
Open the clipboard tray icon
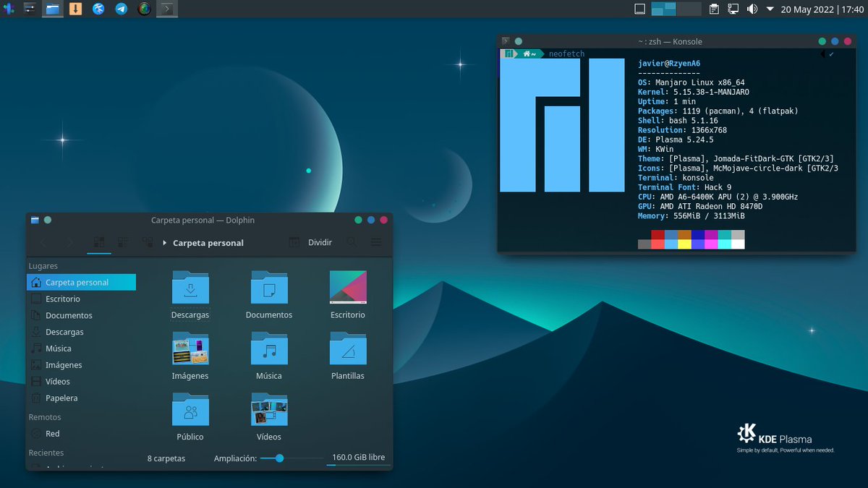coord(714,9)
